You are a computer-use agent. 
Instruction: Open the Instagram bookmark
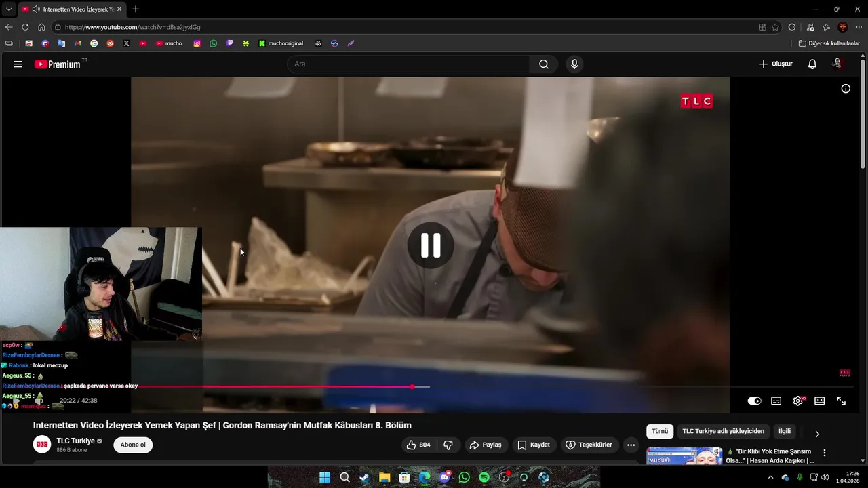tap(197, 43)
